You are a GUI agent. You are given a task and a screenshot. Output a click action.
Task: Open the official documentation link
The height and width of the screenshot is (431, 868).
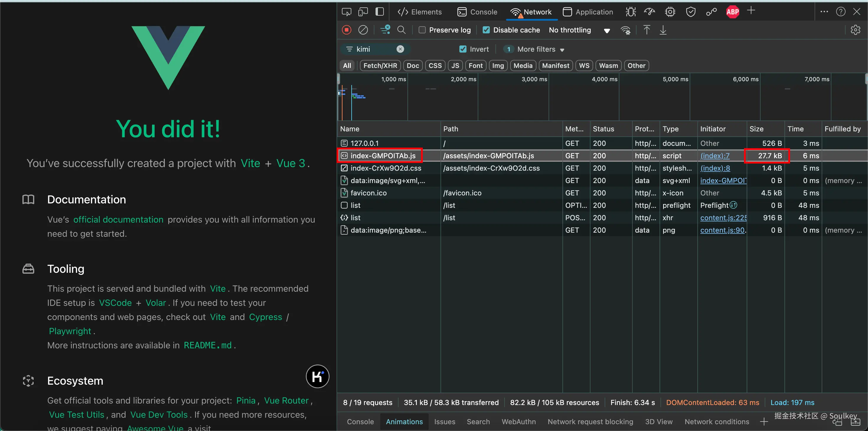[118, 219]
